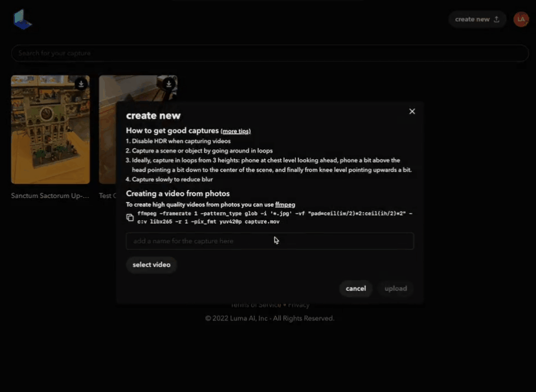Cancel the create new dialog

pyautogui.click(x=355, y=289)
